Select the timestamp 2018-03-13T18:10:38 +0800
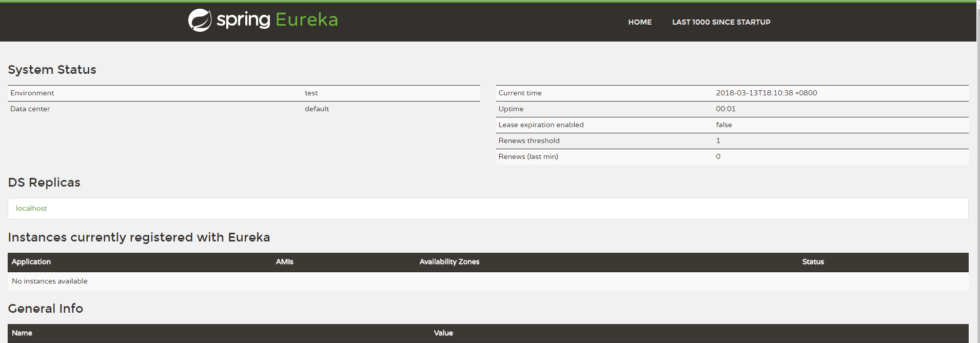The image size is (980, 343). [767, 93]
